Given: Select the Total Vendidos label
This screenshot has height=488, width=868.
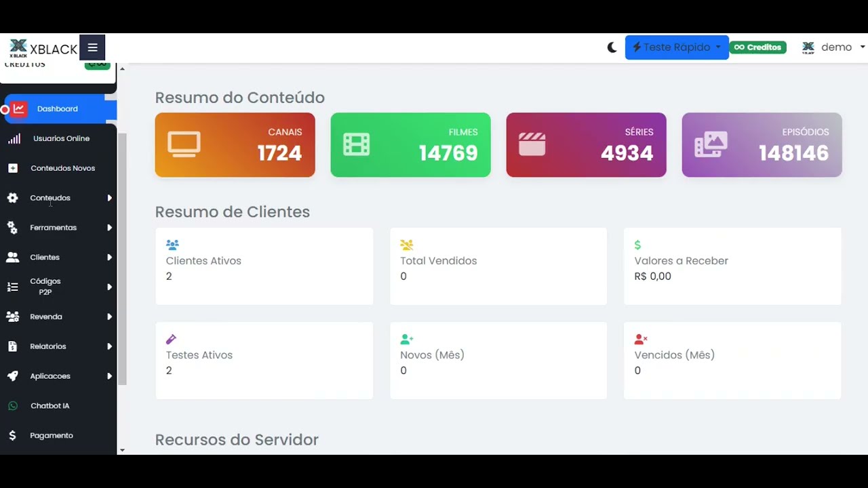Looking at the screenshot, I should click(x=439, y=261).
